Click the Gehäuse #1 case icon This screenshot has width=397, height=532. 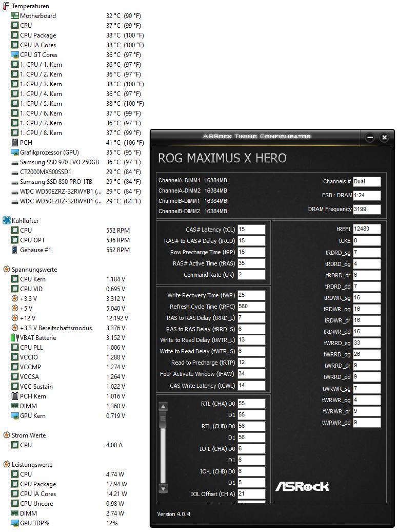[x=14, y=250]
